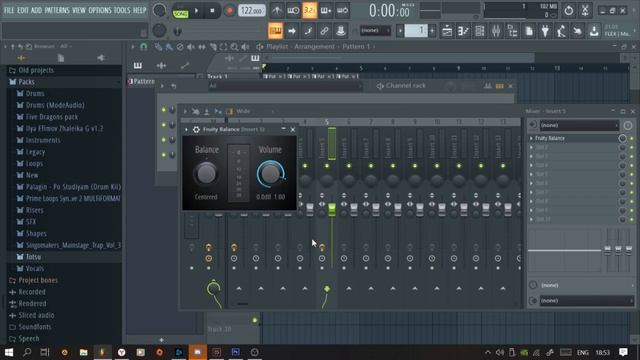Close the Fruity Balance window
The width and height of the screenshot is (640, 360).
coord(293,129)
